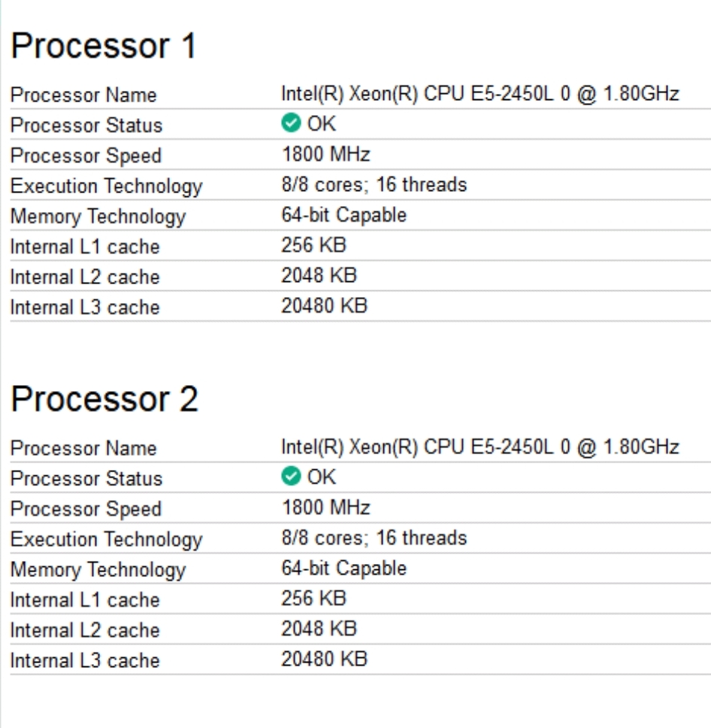Select the Processor 1 heading
The width and height of the screenshot is (711, 728).
tap(104, 46)
